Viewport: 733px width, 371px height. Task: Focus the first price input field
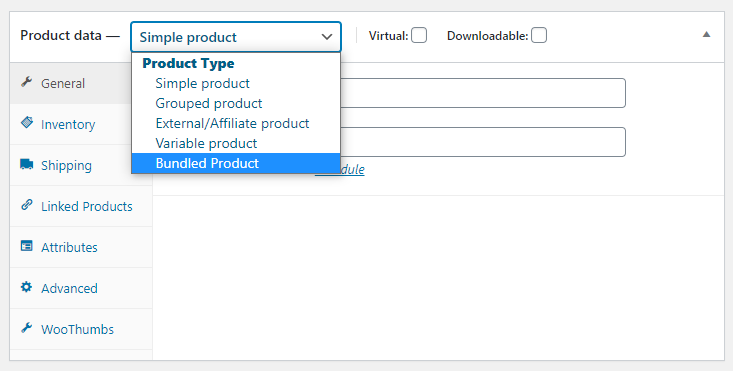(483, 93)
